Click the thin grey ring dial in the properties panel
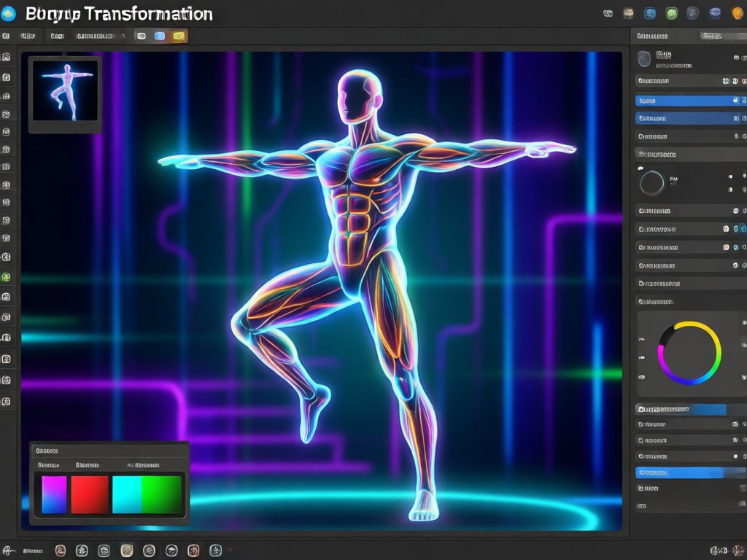The height and width of the screenshot is (560, 747). [x=651, y=183]
